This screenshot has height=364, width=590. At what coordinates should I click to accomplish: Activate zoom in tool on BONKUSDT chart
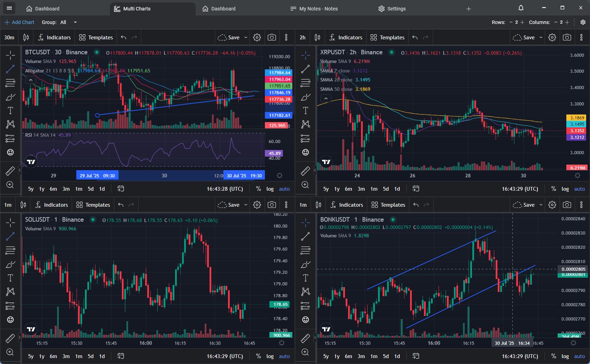coord(306,352)
